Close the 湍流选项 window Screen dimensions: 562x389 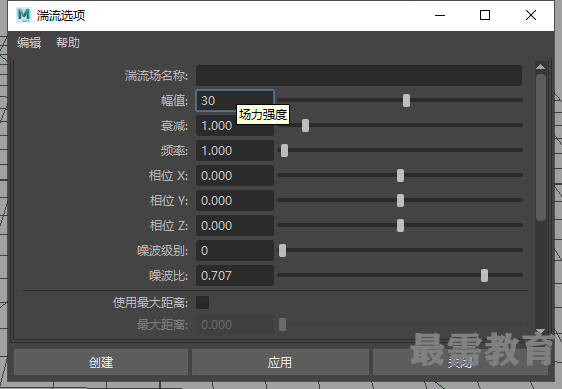pyautogui.click(x=531, y=15)
